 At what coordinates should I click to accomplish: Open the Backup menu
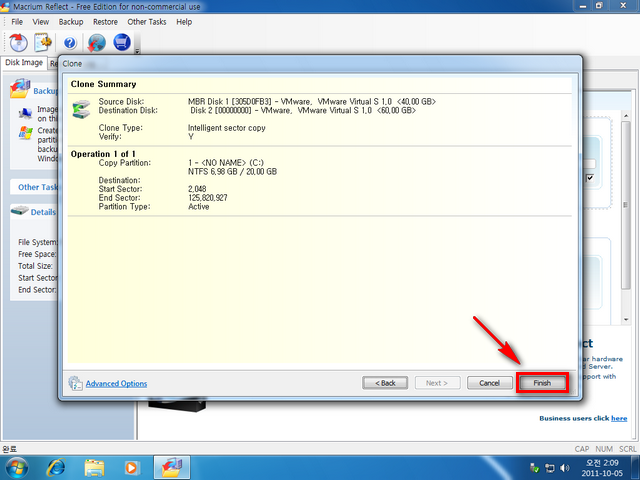tap(71, 22)
